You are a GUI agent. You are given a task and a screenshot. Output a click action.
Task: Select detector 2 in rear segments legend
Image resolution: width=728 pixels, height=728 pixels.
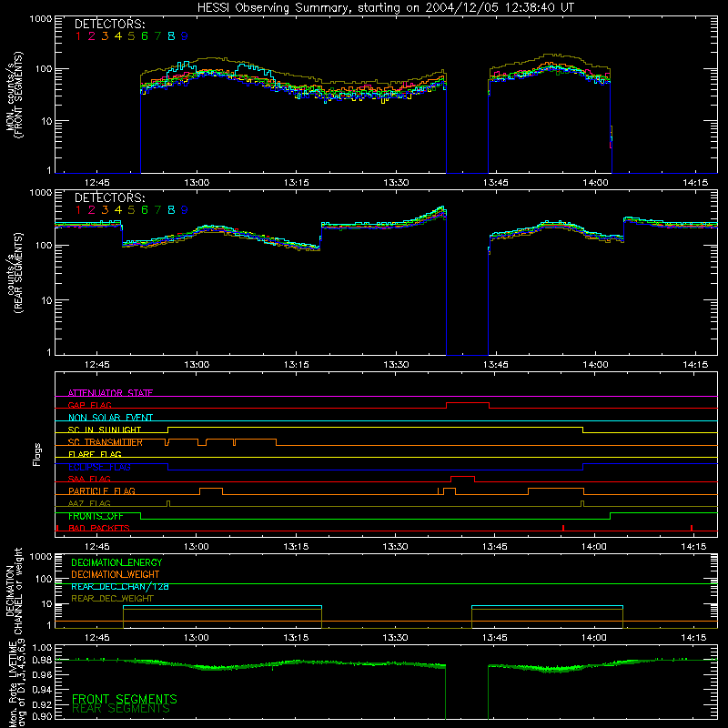[92, 210]
